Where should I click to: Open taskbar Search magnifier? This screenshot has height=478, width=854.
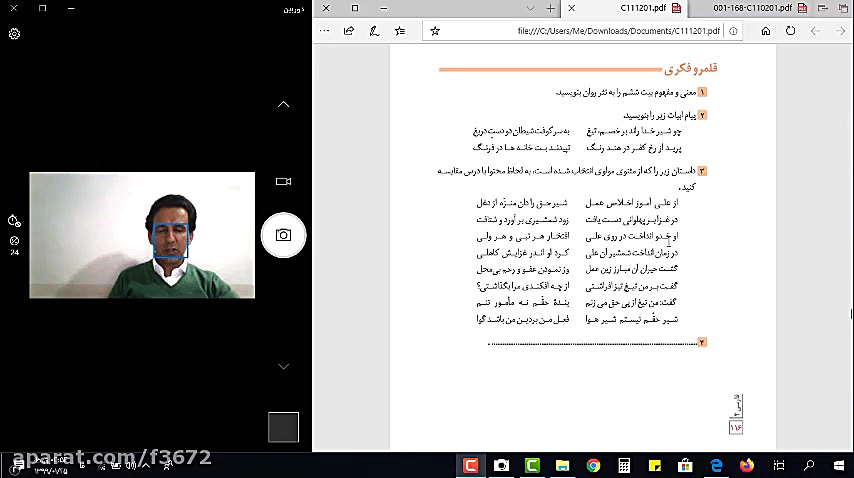[x=809, y=465]
